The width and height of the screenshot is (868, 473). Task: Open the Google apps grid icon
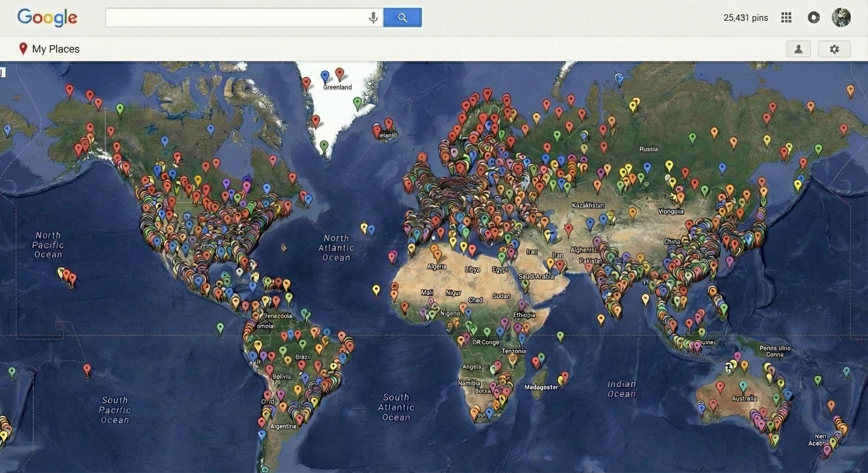(x=786, y=18)
